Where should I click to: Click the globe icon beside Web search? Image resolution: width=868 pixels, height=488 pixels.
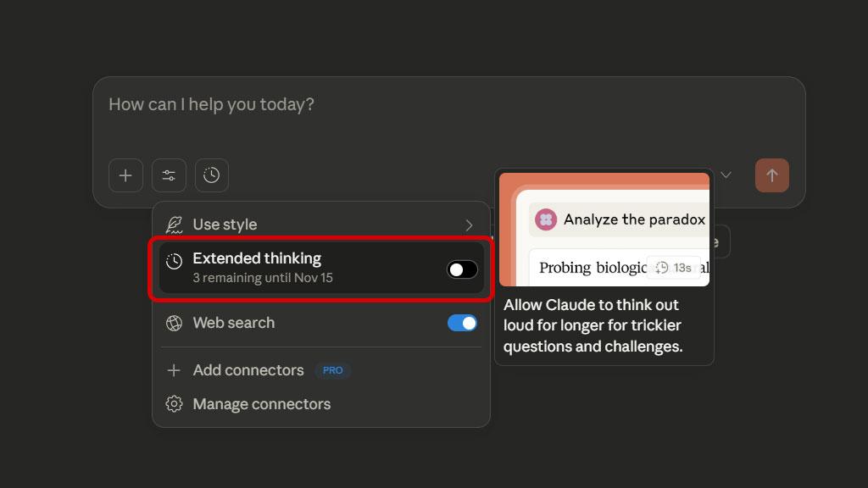point(174,323)
